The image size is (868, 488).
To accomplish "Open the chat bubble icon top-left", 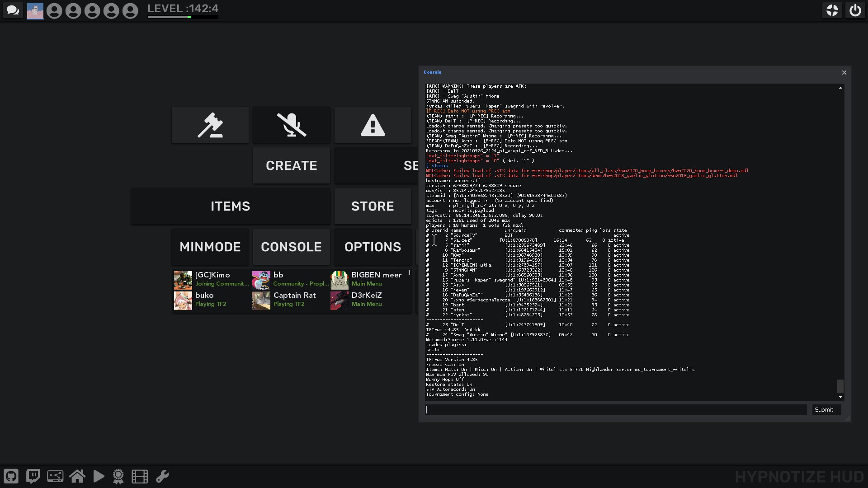I will 13,10.
